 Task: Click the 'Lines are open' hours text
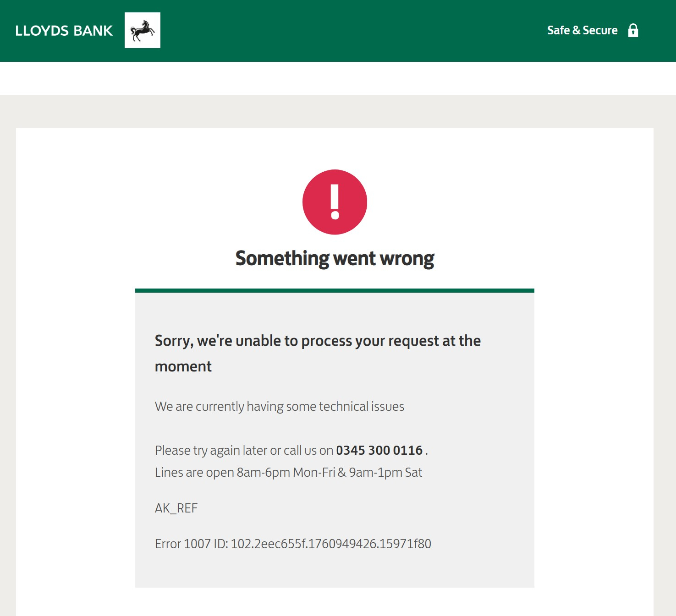194,472
